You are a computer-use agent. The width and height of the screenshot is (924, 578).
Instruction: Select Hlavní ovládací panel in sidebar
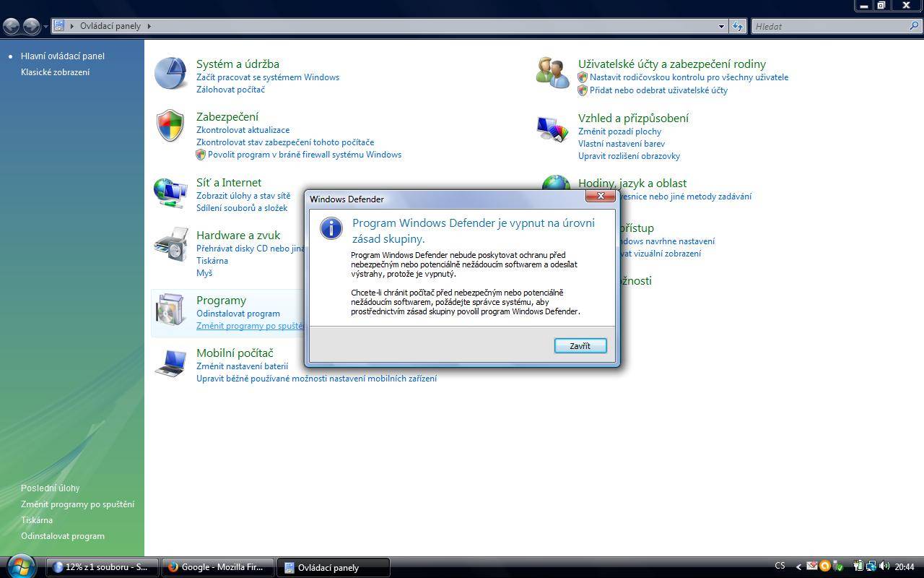tap(63, 56)
